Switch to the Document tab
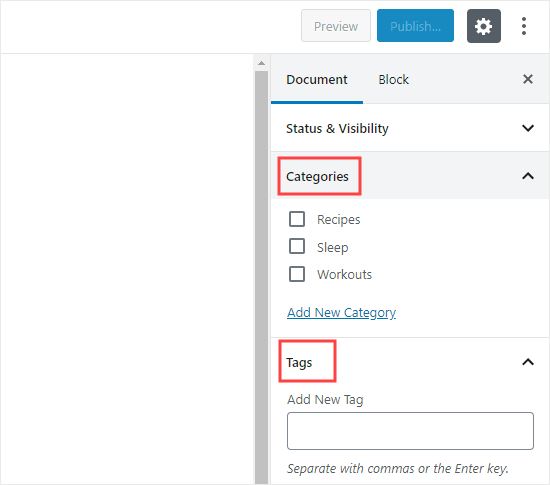This screenshot has height=485, width=550. point(317,80)
